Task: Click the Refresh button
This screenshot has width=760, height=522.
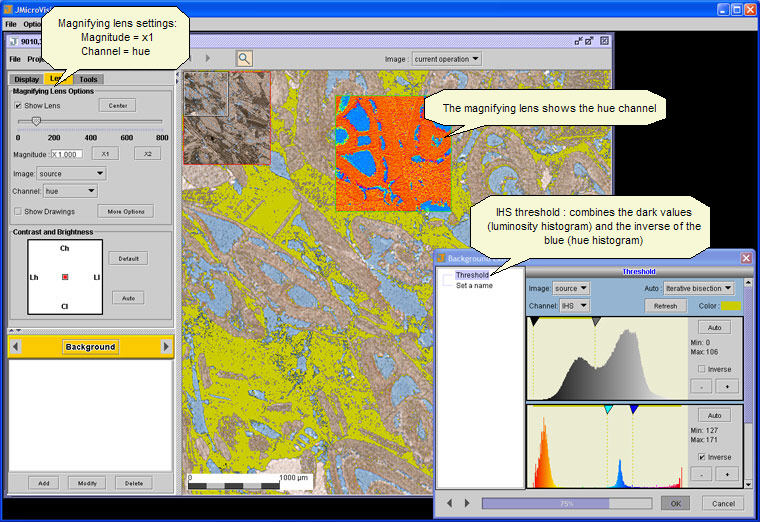Action: [x=665, y=306]
